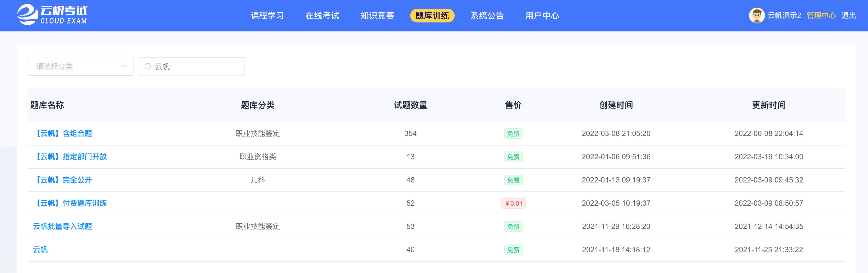Select the 题库训练 tab

(432, 16)
